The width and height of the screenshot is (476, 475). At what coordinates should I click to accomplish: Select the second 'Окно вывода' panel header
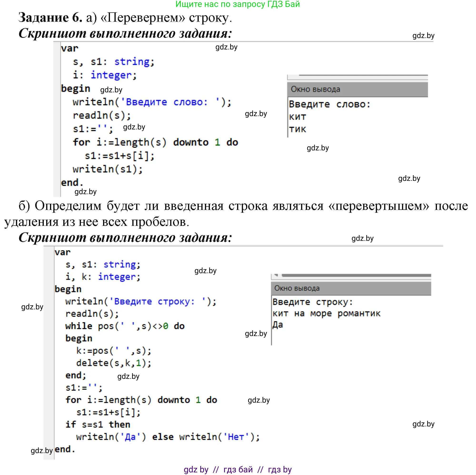pyautogui.click(x=351, y=288)
